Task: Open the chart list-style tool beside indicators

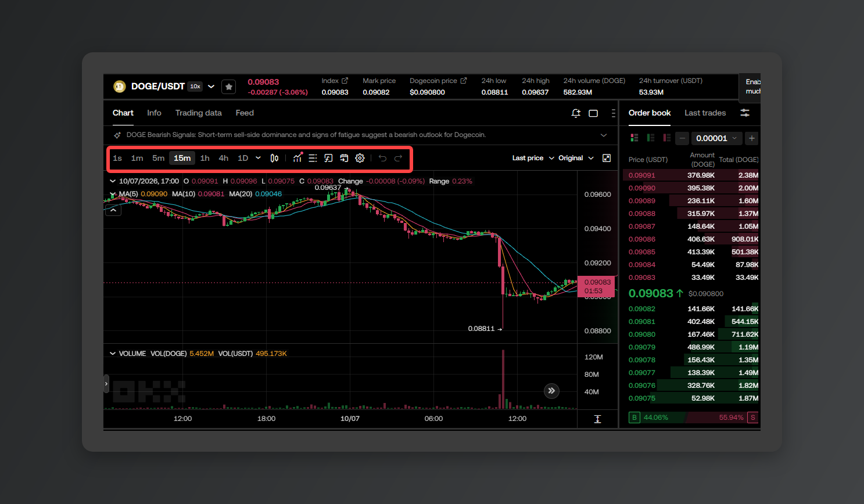Action: [313, 158]
